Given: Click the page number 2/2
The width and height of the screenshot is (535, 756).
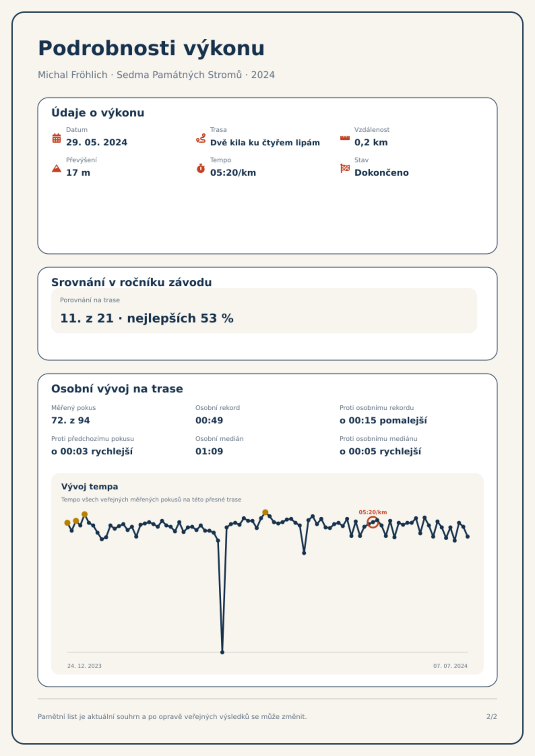Looking at the screenshot, I should 492,717.
